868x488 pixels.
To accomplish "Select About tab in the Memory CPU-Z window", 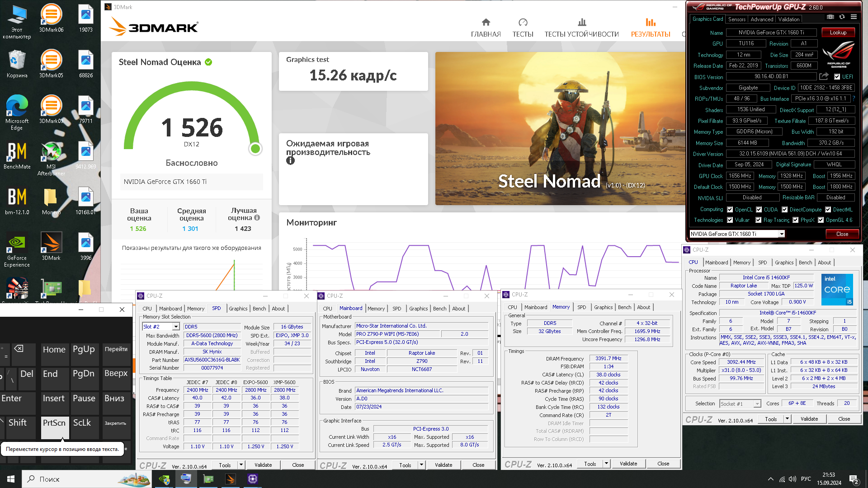I will tap(643, 307).
